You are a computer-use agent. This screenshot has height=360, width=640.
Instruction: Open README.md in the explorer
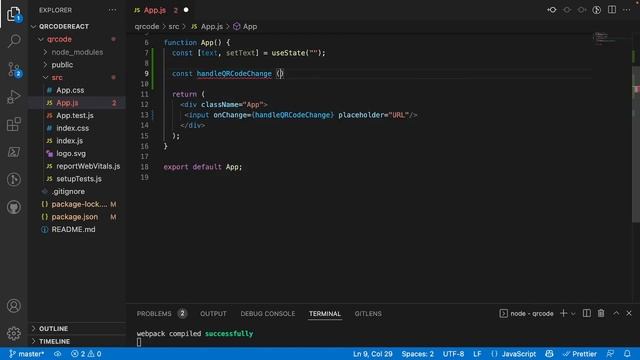(x=73, y=229)
